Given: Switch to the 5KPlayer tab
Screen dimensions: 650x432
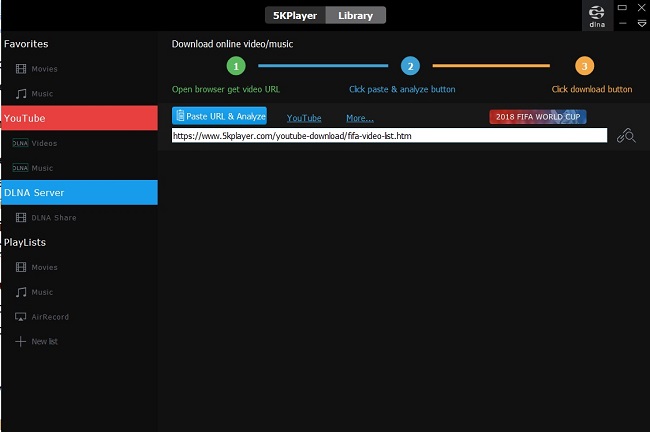Looking at the screenshot, I should coord(295,15).
